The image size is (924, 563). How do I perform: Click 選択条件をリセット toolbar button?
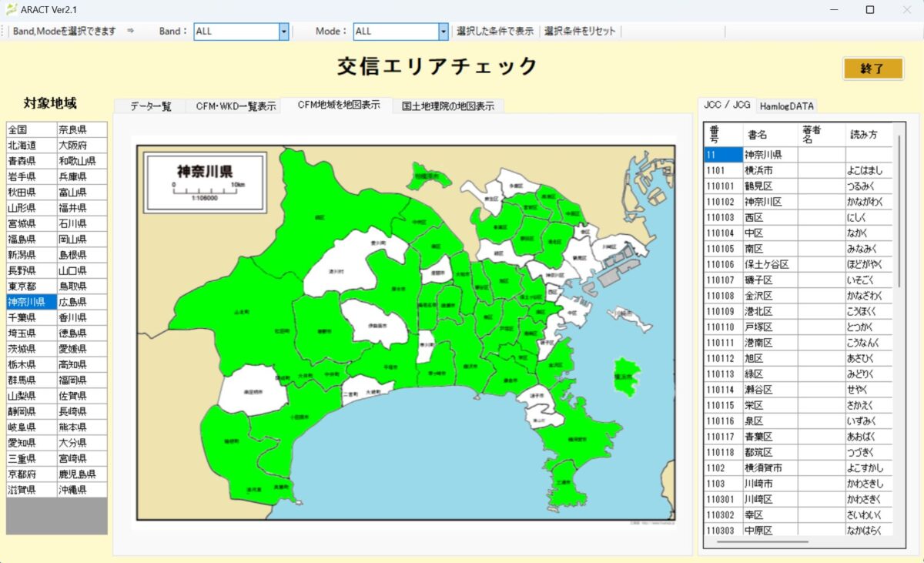pyautogui.click(x=580, y=32)
